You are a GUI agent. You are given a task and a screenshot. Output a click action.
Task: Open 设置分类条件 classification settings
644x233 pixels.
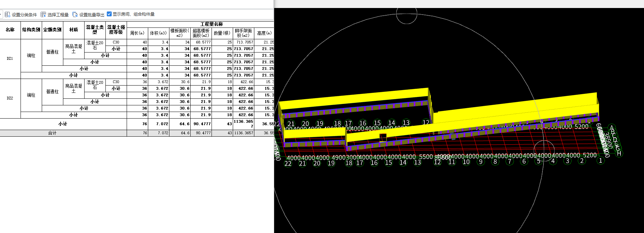[21, 15]
